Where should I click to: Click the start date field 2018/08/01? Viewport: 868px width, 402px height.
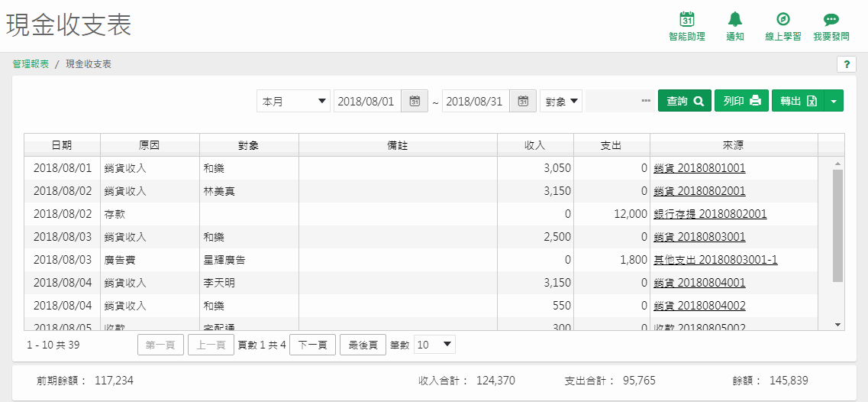click(367, 101)
